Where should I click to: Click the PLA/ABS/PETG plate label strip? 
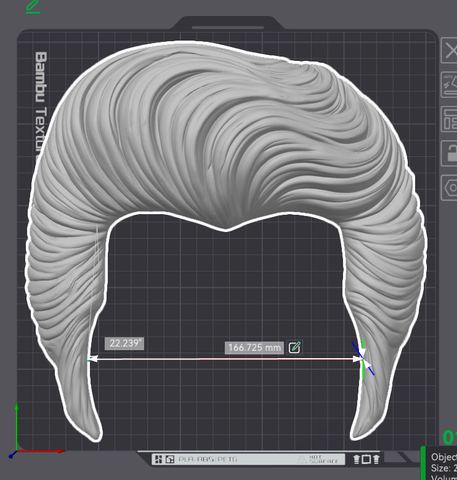pyautogui.click(x=248, y=459)
